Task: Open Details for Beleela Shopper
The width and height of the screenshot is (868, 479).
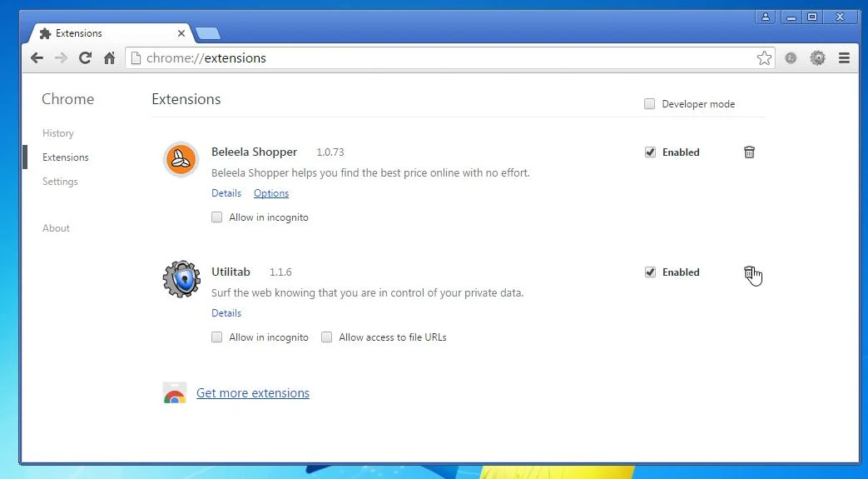Action: (x=226, y=193)
